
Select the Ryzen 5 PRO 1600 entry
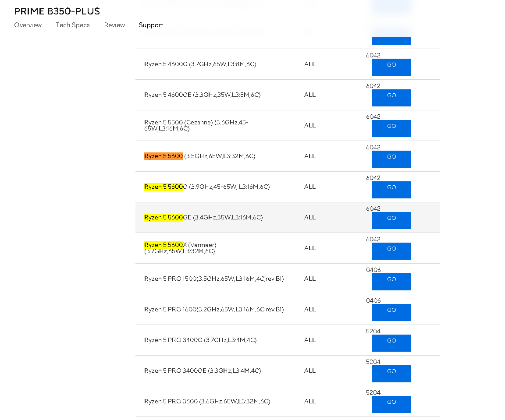coord(214,309)
